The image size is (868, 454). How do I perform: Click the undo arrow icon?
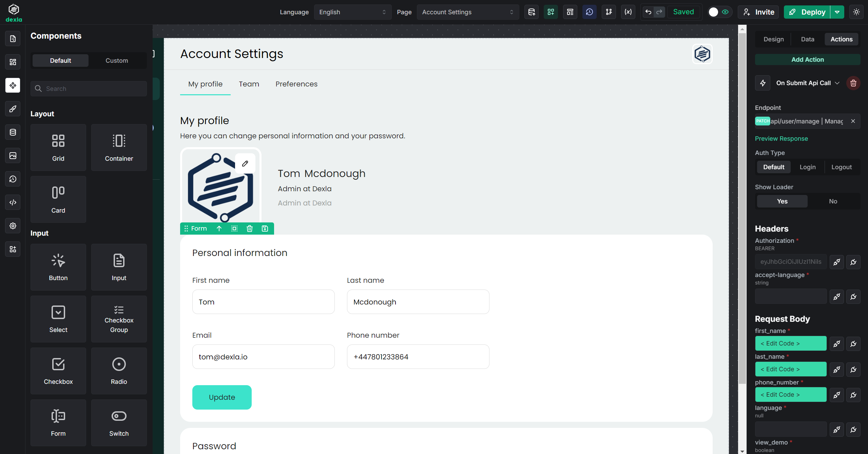(x=648, y=12)
